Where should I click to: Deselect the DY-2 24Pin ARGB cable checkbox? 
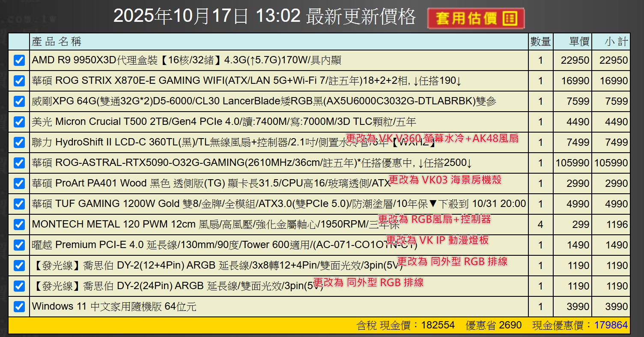tap(19, 286)
